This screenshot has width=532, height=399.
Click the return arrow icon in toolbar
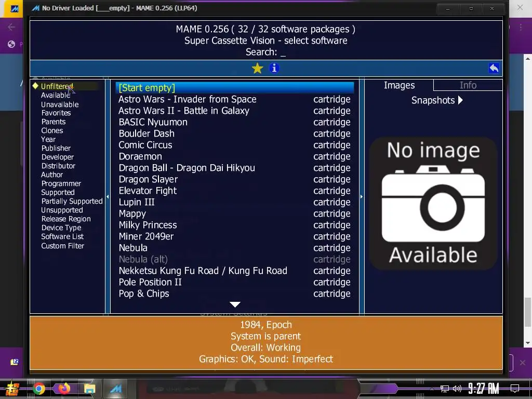click(x=494, y=68)
